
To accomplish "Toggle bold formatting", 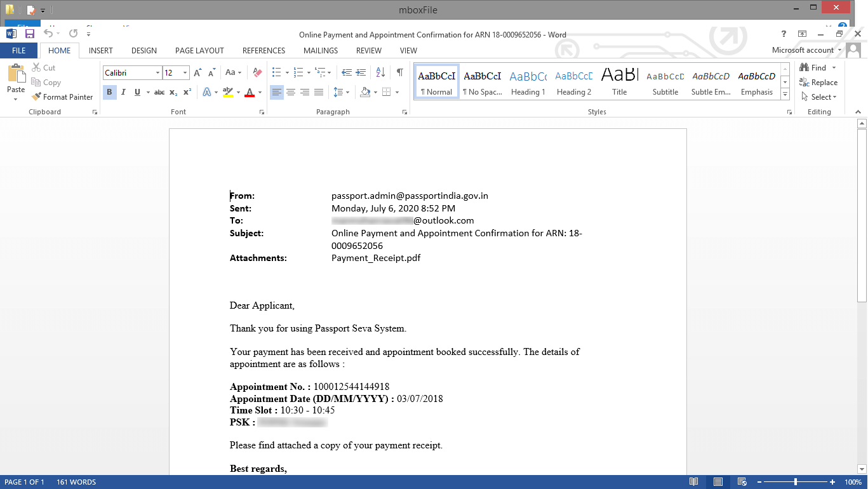I will pyautogui.click(x=109, y=91).
